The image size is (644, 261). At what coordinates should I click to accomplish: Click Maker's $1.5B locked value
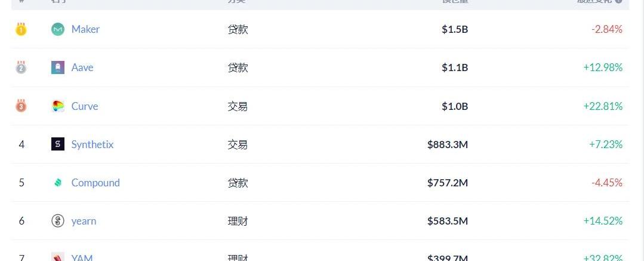click(x=455, y=29)
